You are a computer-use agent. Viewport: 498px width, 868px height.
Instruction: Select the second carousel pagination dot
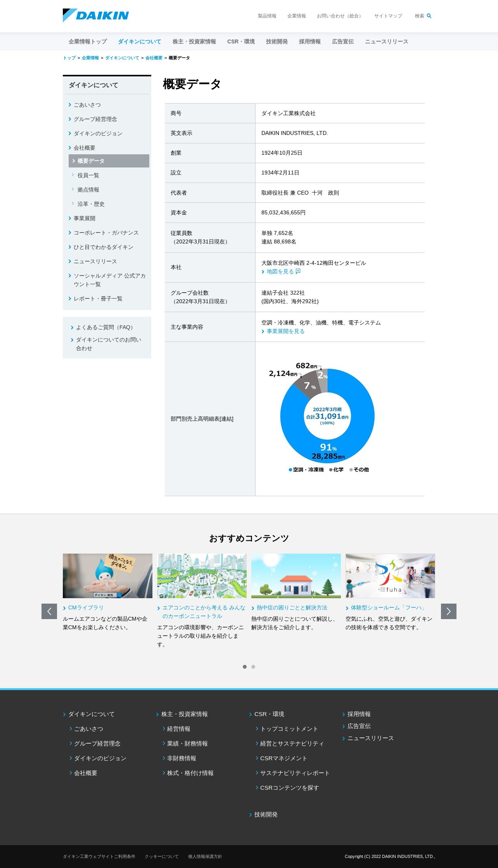[253, 667]
